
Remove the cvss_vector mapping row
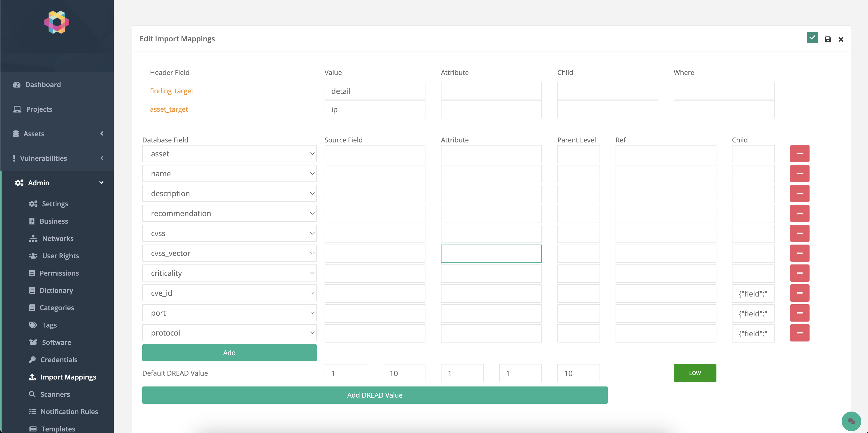800,253
